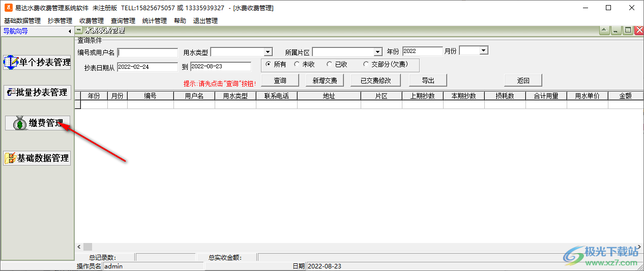Screen dimensions: 644x271
Task: Click the 用水单价 column header
Action: (588, 96)
